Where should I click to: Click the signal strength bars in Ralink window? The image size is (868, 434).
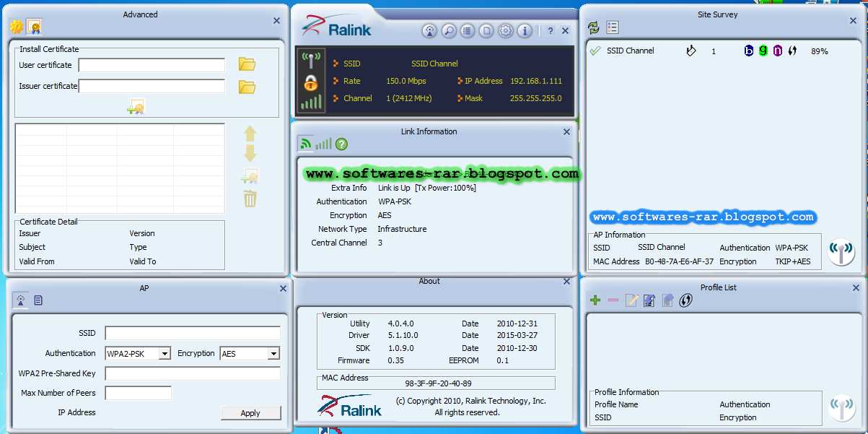pyautogui.click(x=312, y=102)
